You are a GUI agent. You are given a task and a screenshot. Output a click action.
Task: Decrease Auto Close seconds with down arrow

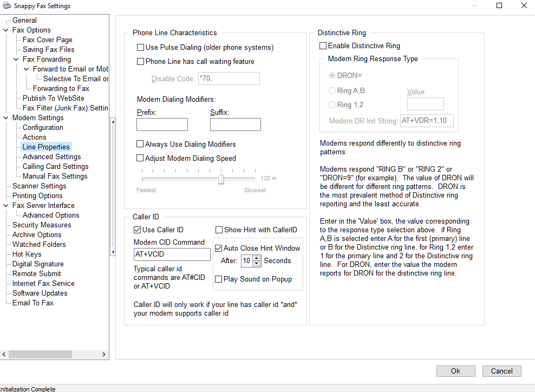[257, 263]
